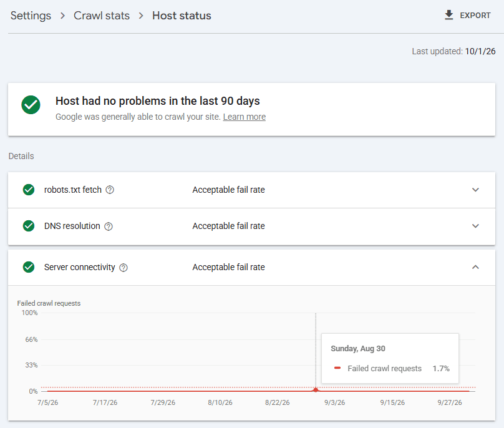Click the 'Details' section label
This screenshot has width=504, height=428.
[x=21, y=156]
